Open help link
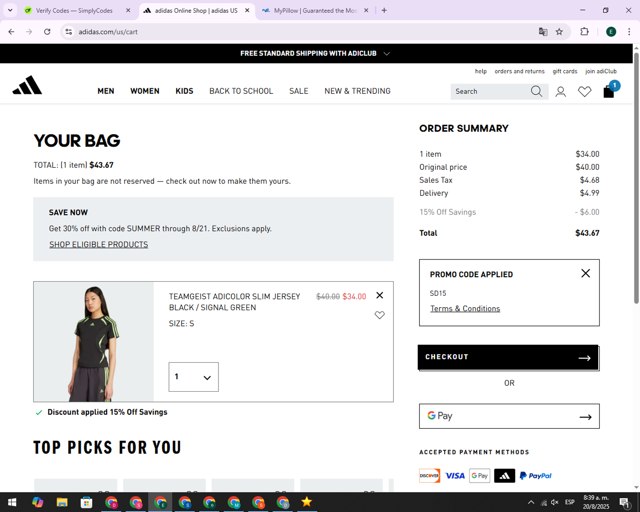 pos(480,71)
